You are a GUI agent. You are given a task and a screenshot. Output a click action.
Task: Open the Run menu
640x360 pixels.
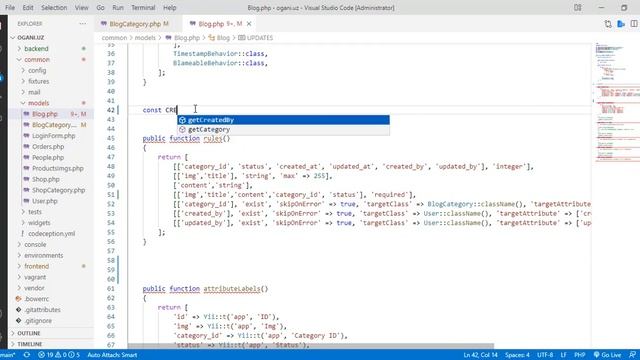(118, 8)
